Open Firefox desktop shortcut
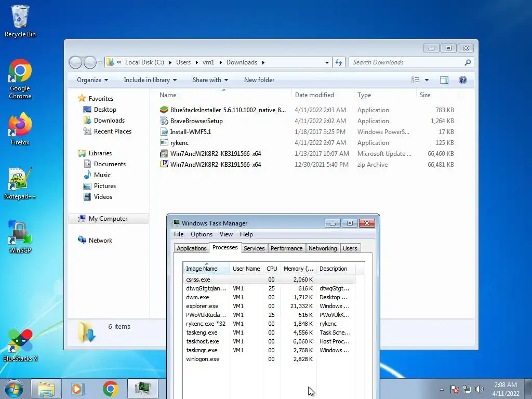The image size is (532, 399). tap(20, 129)
